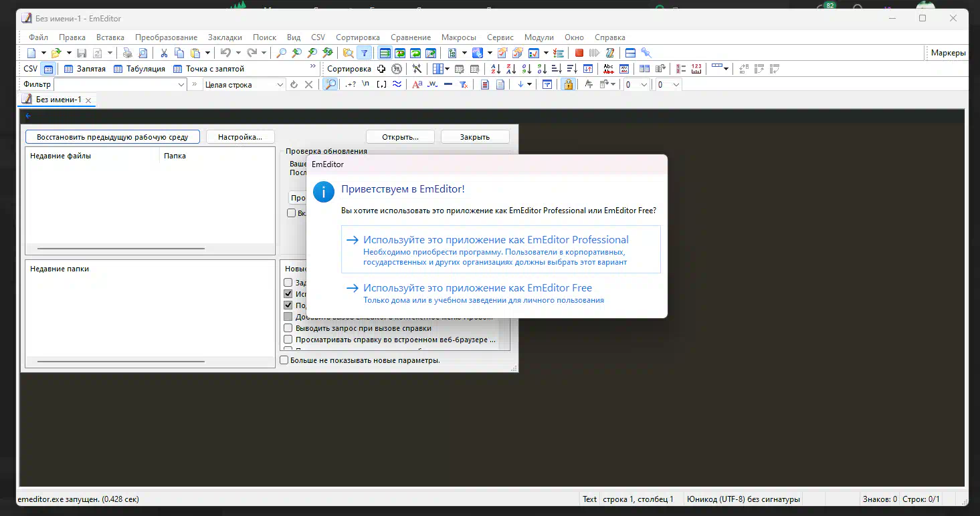Click the 123 ruler icon in CSV toolbar
Screen dimensions: 980x516
pos(696,69)
